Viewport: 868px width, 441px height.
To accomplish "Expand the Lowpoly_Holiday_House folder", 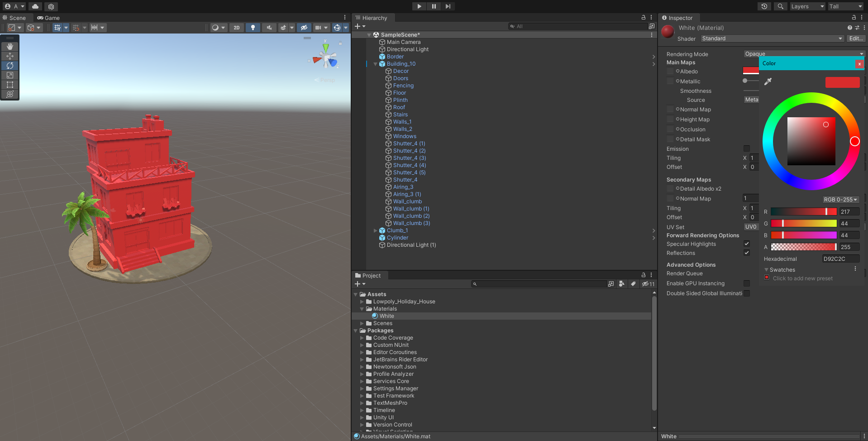I will point(362,302).
